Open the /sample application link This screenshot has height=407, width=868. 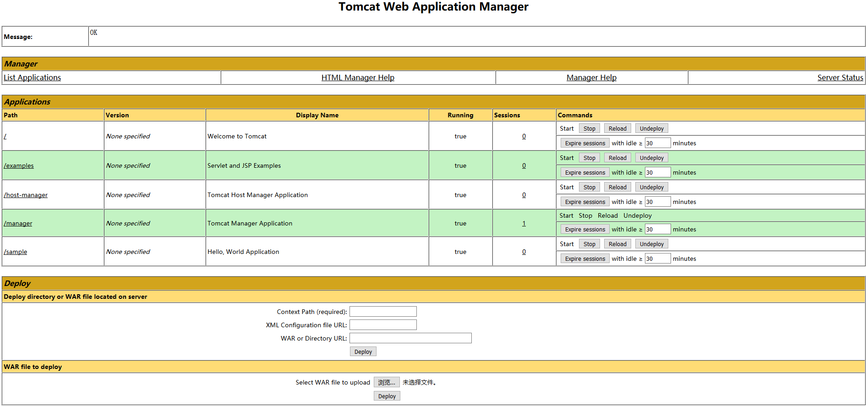coord(16,252)
